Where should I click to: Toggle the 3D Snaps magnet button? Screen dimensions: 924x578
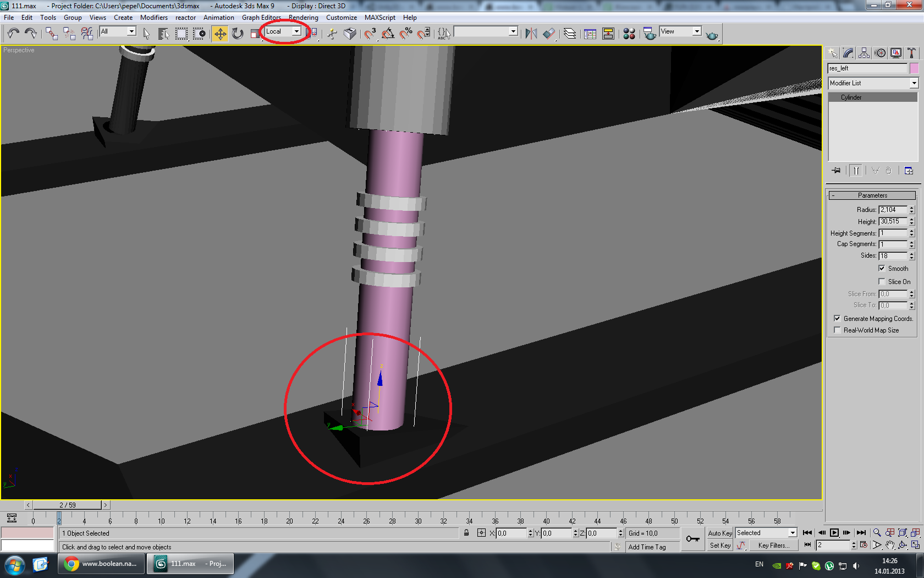(370, 34)
